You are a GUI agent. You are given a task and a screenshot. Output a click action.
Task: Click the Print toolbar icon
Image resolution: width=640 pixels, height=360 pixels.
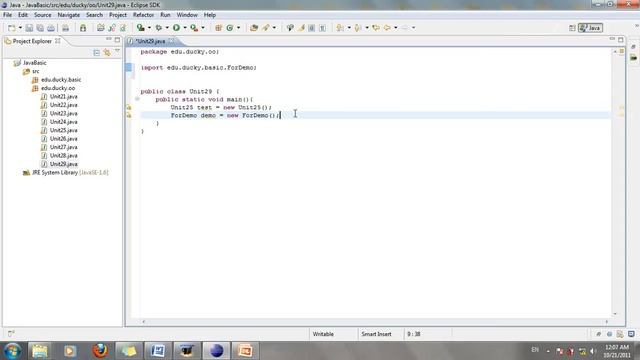point(51,28)
